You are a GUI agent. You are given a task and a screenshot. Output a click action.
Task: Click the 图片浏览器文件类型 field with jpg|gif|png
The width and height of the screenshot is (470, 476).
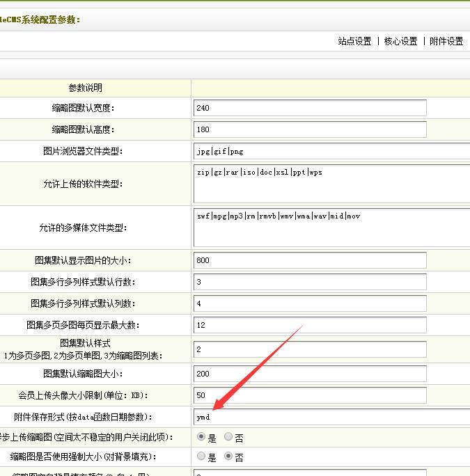coord(332,151)
